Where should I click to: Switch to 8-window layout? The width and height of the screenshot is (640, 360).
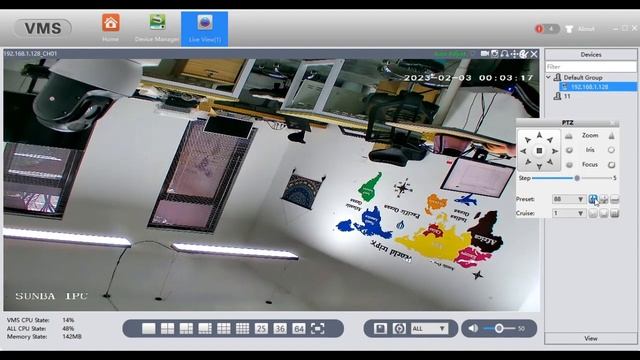205,329
